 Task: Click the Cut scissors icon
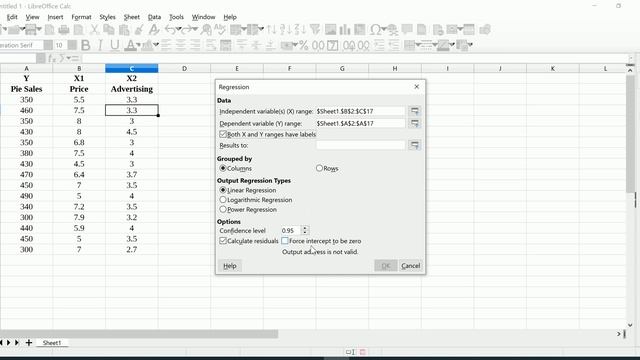pyautogui.click(x=94, y=29)
